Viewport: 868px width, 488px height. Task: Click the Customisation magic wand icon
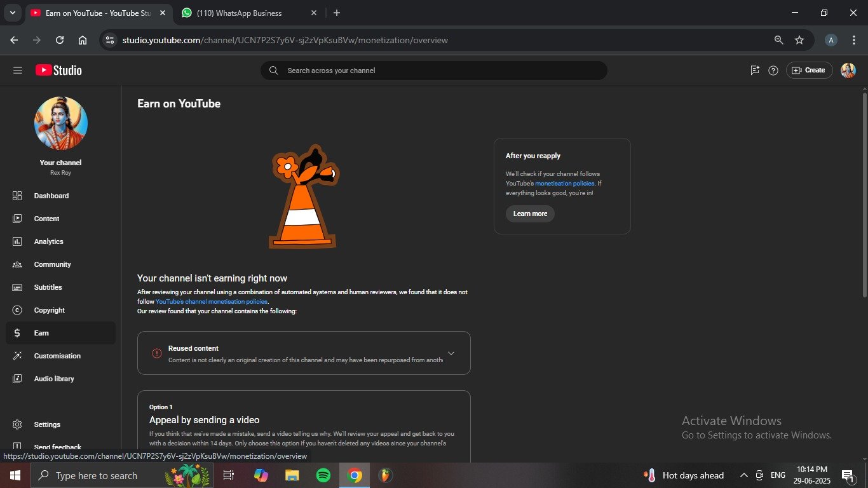tap(17, 356)
